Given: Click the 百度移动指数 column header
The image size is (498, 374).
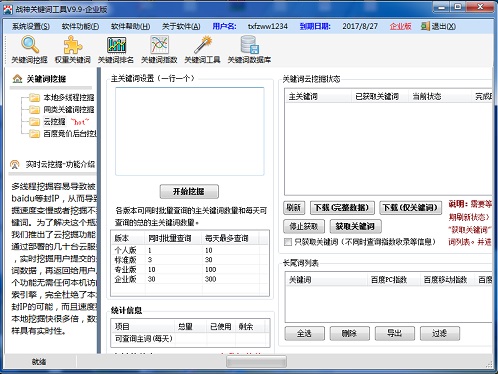Looking at the screenshot, I should click(447, 280).
